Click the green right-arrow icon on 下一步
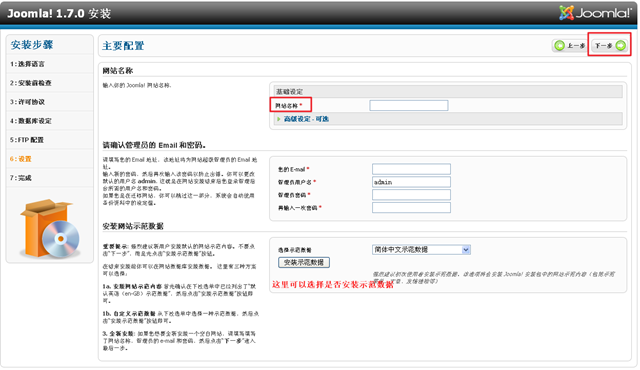Viewport: 640px width, 370px height. point(620,46)
